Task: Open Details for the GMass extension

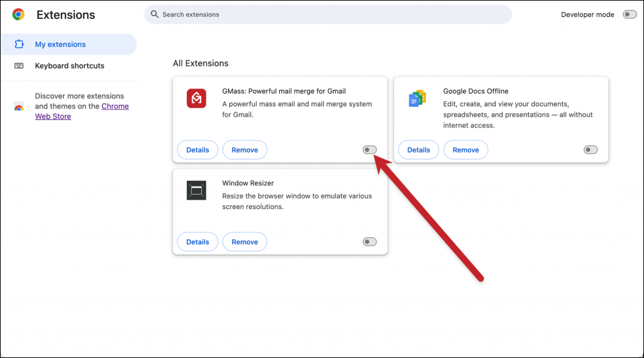Action: click(x=197, y=150)
